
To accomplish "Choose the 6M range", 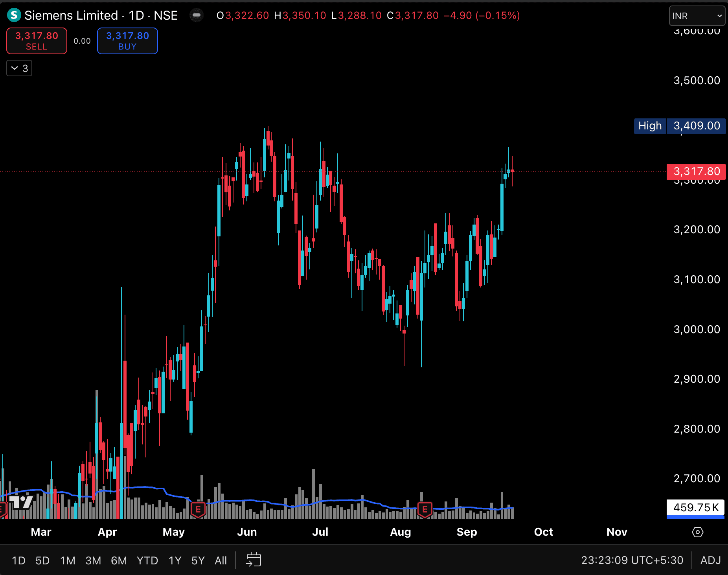I will pos(119,560).
